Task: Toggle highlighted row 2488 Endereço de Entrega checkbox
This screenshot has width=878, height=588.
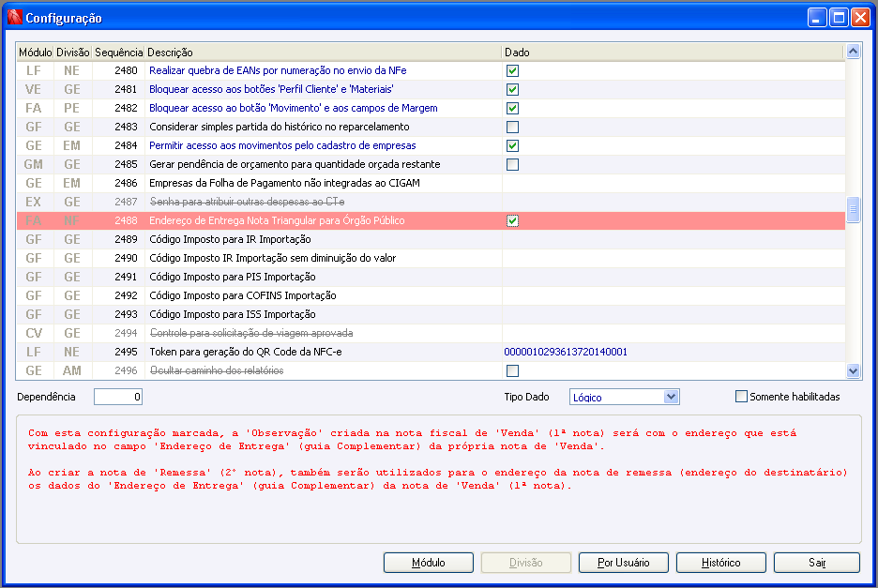Action: [512, 220]
